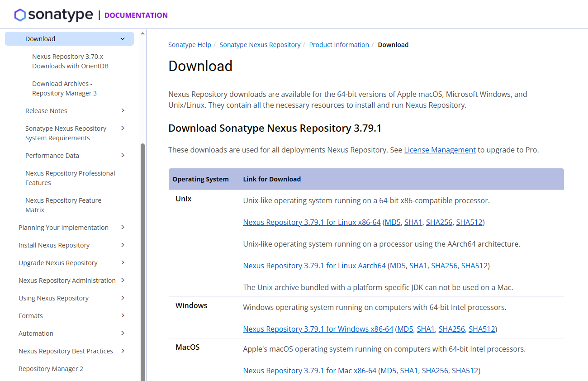Screen dimensions: 588x381
Task: Open Nexus Repository Professional Features page
Action: (70, 178)
